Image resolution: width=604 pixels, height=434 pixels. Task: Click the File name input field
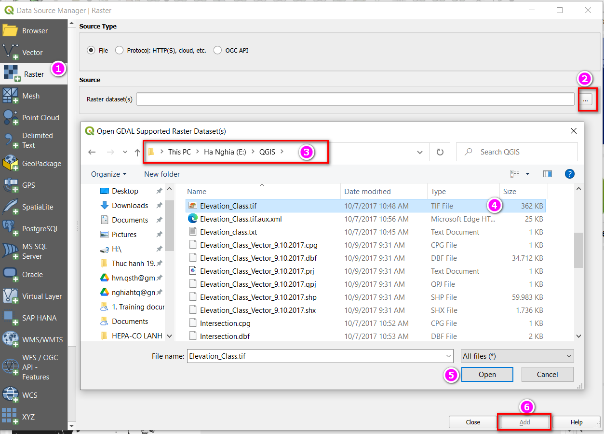coord(316,356)
